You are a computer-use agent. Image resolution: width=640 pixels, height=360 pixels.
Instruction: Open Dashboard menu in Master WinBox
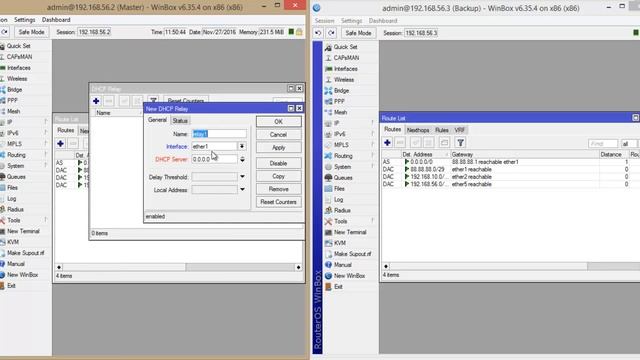point(56,20)
